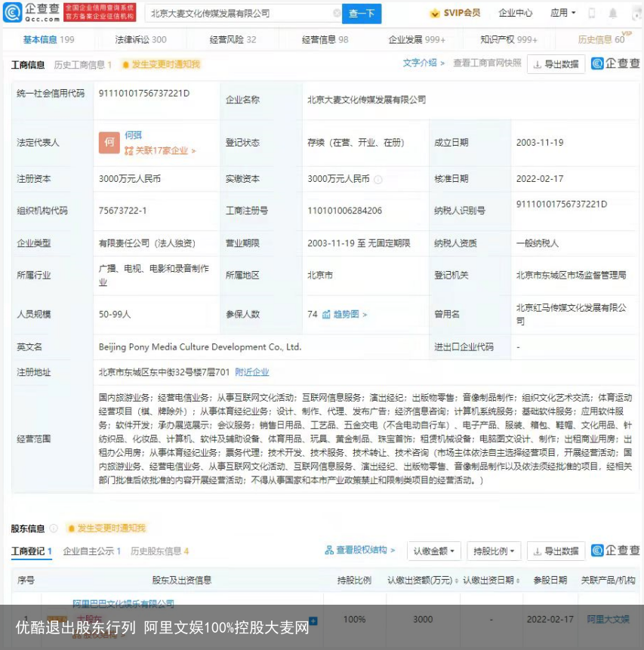
Task: Expand 关联17家企业 link
Action: point(160,150)
